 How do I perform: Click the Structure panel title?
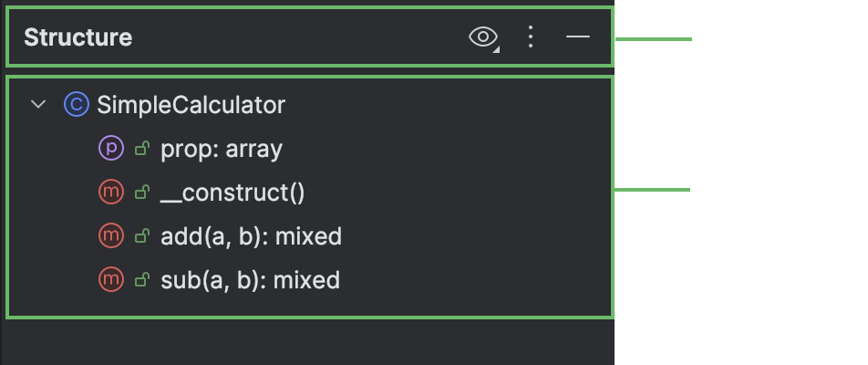77,37
